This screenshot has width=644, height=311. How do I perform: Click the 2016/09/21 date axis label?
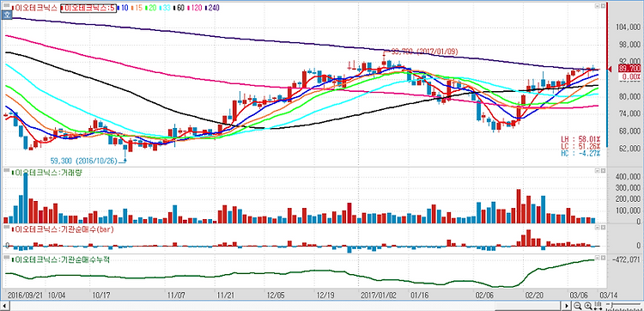coord(27,295)
